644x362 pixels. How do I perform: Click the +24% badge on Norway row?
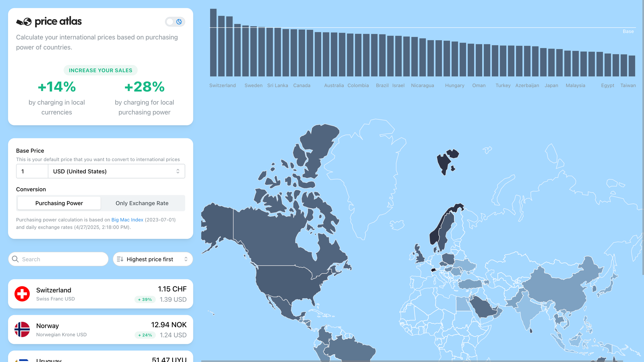pyautogui.click(x=145, y=335)
